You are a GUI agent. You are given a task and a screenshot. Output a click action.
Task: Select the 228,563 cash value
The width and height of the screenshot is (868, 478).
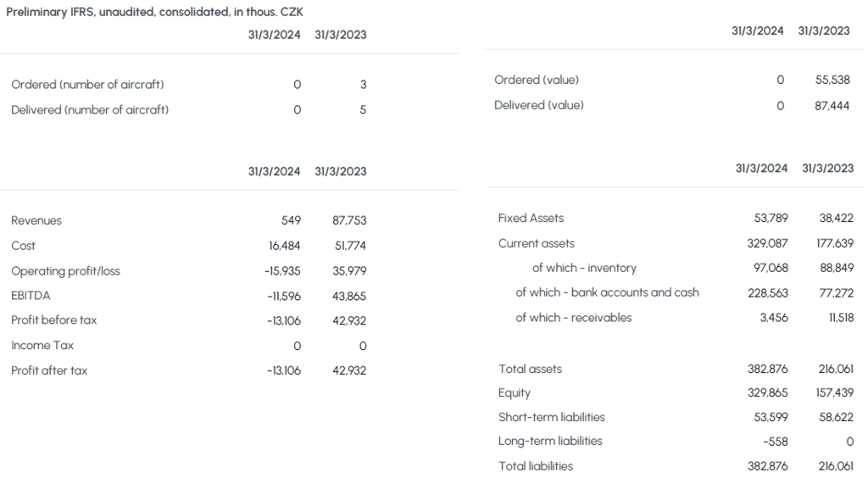768,292
